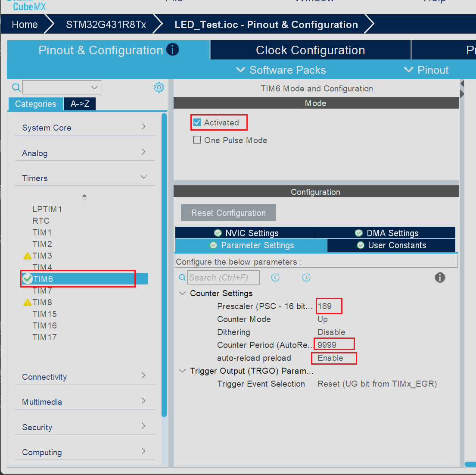Image resolution: width=476 pixels, height=475 pixels.
Task: Go to next search result arrow
Action: (306, 278)
